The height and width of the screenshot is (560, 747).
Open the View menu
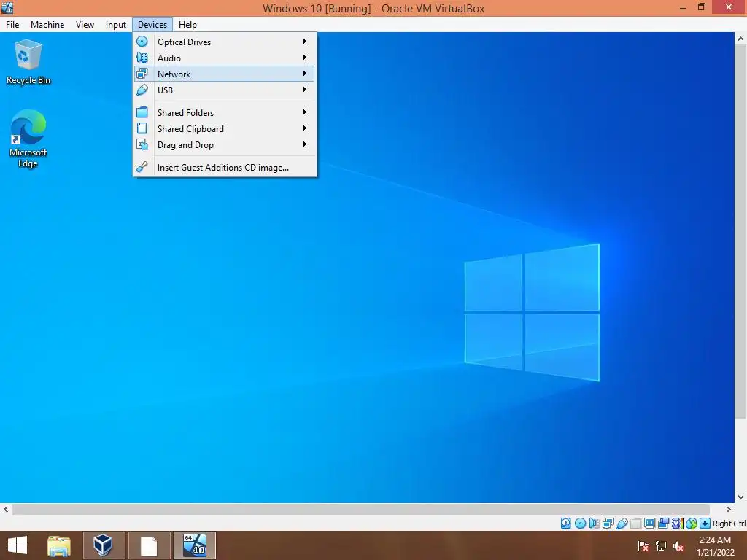click(85, 25)
